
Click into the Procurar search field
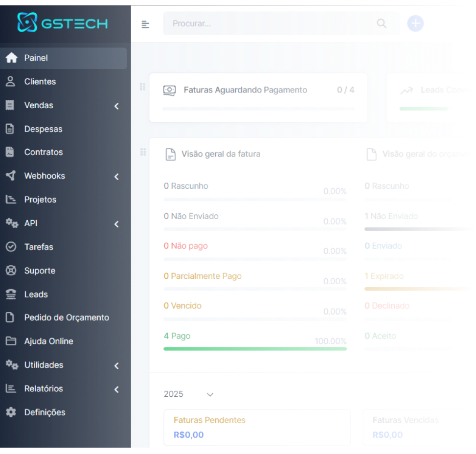pos(269,23)
